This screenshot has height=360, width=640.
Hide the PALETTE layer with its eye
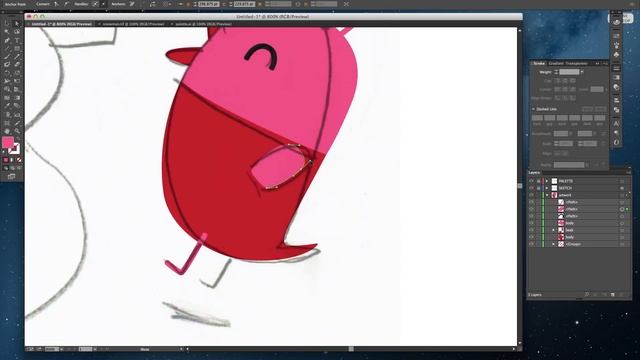click(x=531, y=181)
